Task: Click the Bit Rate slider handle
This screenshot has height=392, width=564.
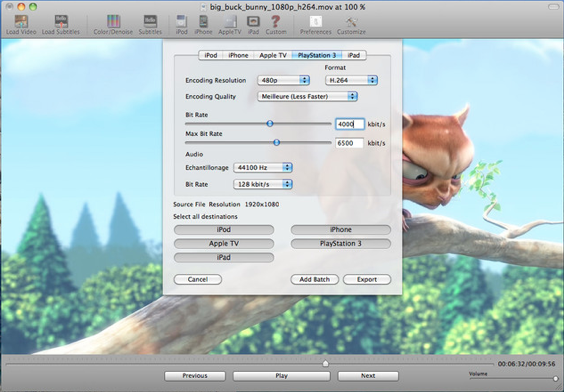Action: [270, 123]
